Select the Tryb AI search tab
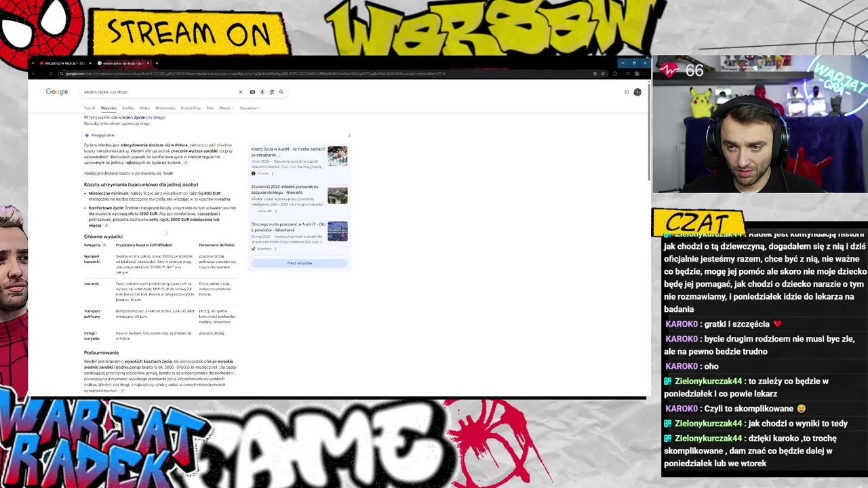 90,108
